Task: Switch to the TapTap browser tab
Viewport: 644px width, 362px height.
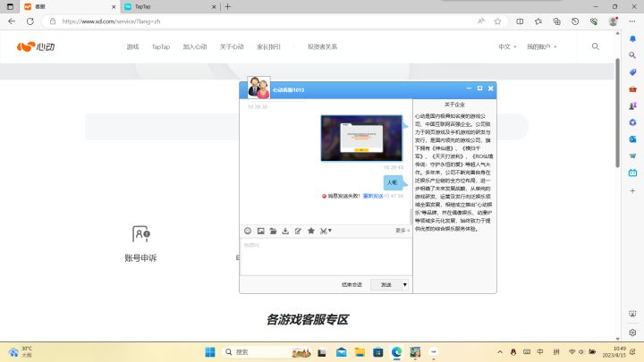Action: coord(170,6)
